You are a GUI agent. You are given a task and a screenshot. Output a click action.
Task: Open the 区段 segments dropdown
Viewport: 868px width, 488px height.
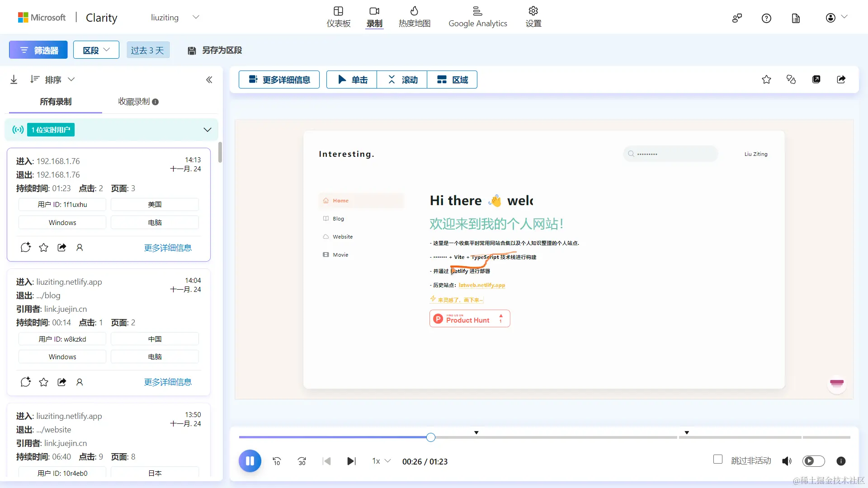coord(96,50)
